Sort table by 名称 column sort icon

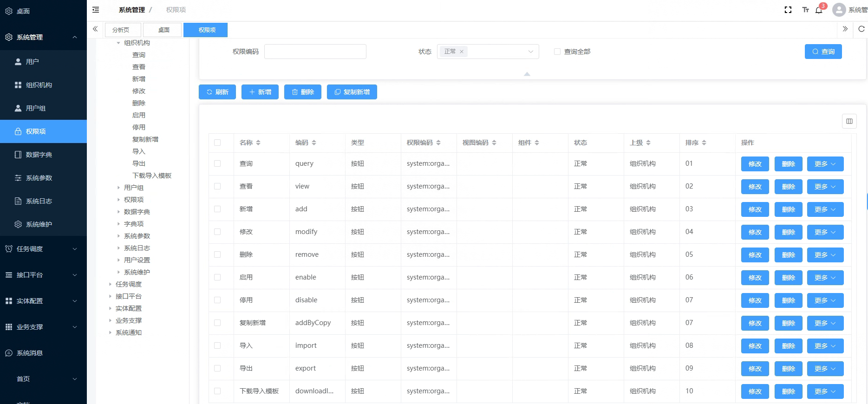coord(258,143)
